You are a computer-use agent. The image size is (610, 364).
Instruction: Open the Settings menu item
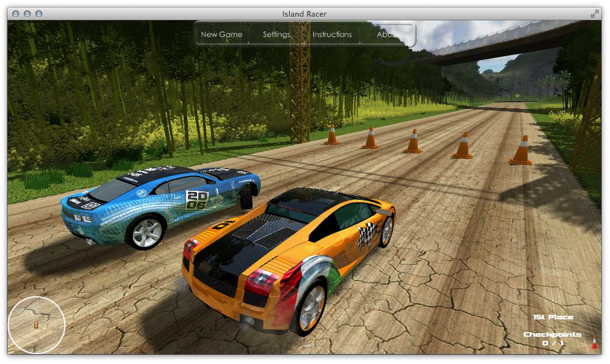(x=276, y=34)
